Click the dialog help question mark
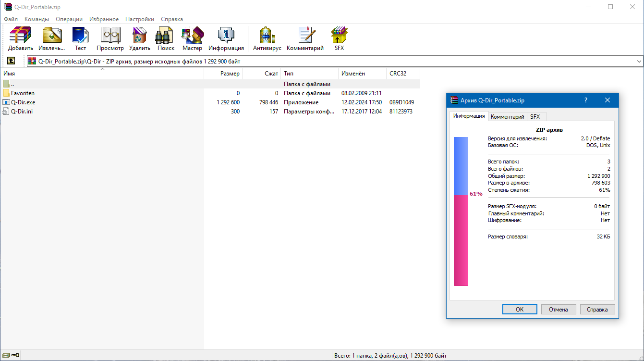Image resolution: width=644 pixels, height=361 pixels. pyautogui.click(x=585, y=100)
